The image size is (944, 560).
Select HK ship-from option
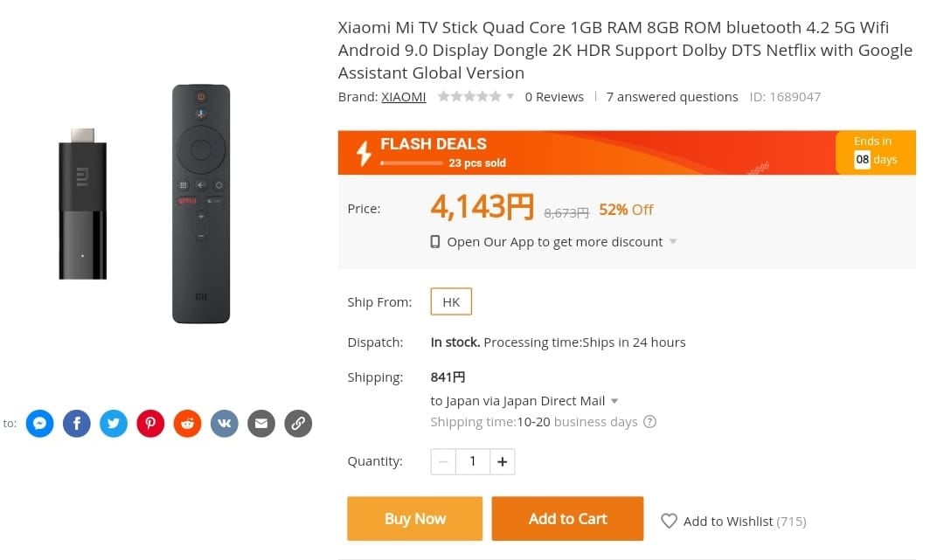tap(451, 301)
